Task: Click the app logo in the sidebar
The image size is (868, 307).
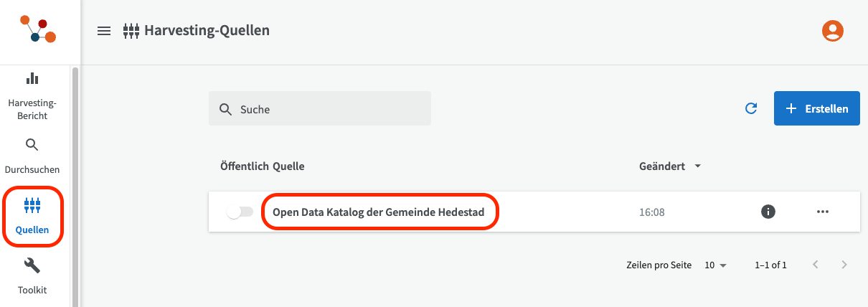Action: [38, 31]
